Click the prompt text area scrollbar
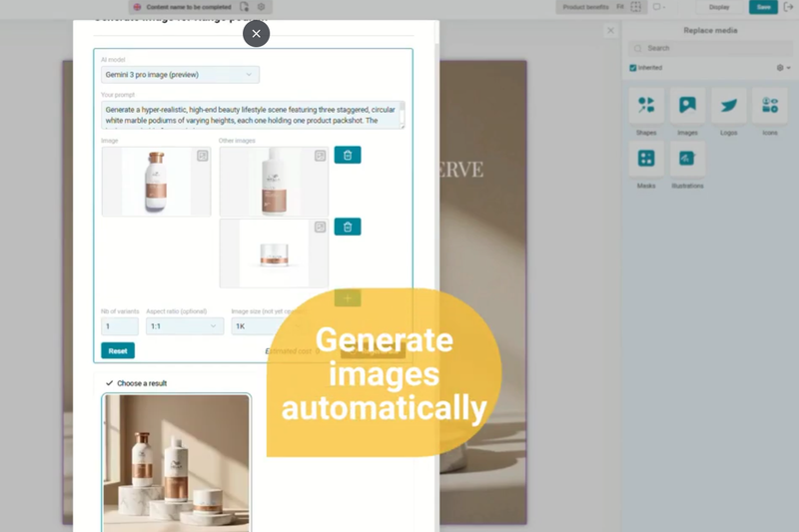 coord(402,115)
